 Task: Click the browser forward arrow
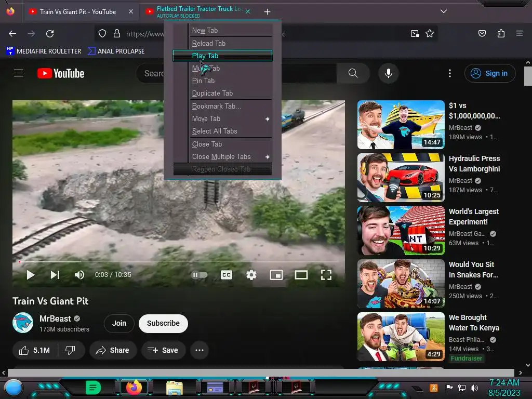coord(31,34)
